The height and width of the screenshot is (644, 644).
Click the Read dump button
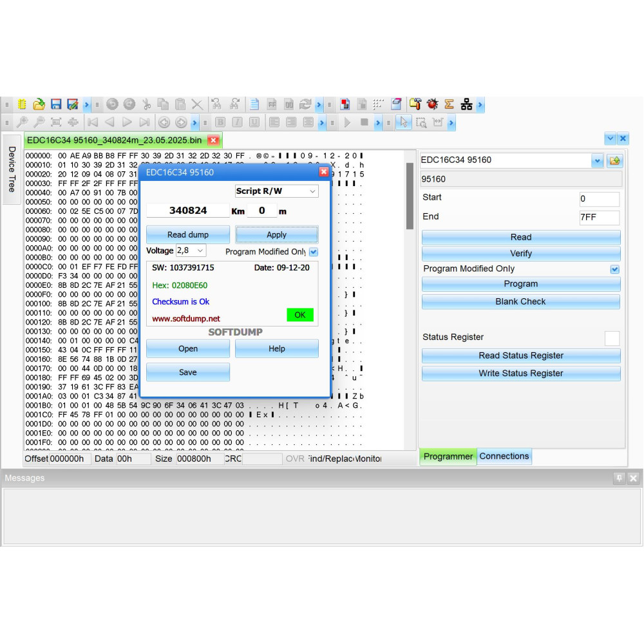[x=187, y=234]
